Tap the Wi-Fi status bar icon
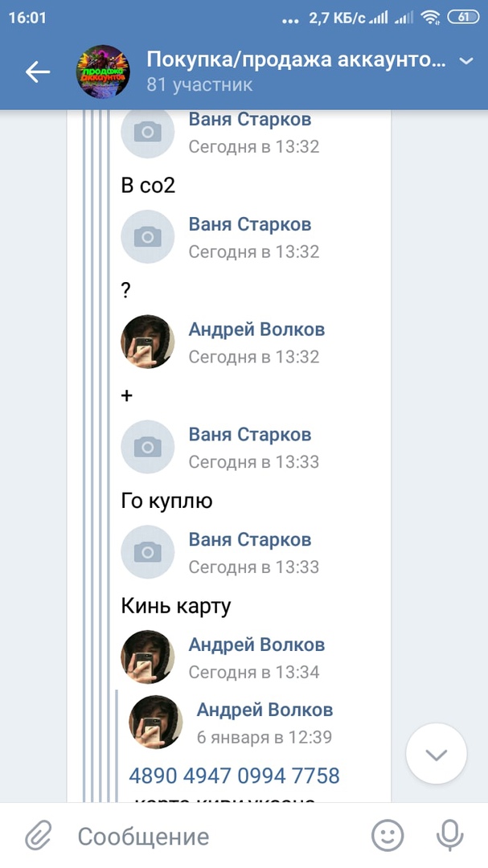The height and width of the screenshot is (868, 488). (x=430, y=17)
